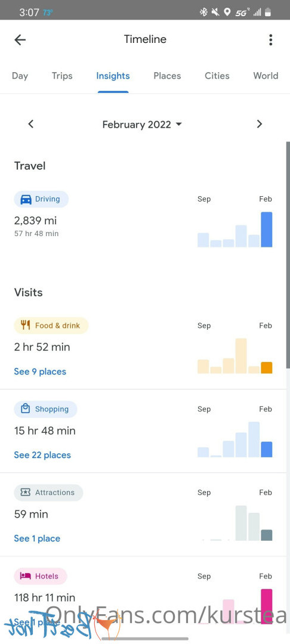The height and width of the screenshot is (644, 290).
Task: Open the Places tab
Action: pyautogui.click(x=167, y=76)
